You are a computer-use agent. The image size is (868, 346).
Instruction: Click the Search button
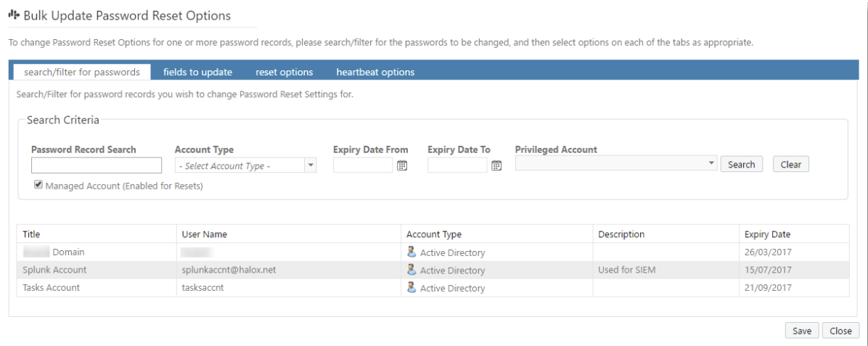pyautogui.click(x=741, y=165)
